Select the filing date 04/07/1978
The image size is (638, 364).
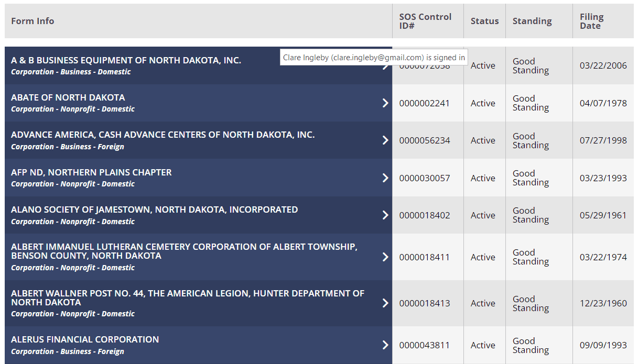coord(603,103)
